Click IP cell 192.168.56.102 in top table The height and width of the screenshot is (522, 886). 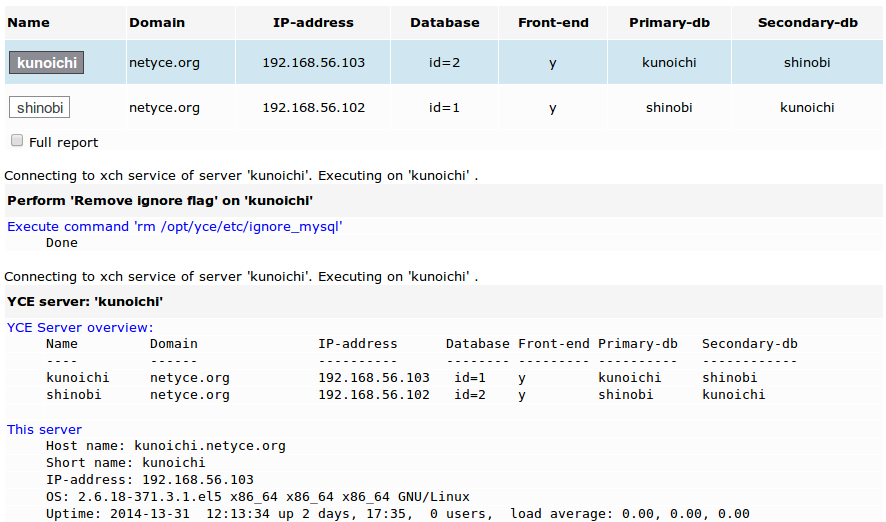pyautogui.click(x=313, y=107)
